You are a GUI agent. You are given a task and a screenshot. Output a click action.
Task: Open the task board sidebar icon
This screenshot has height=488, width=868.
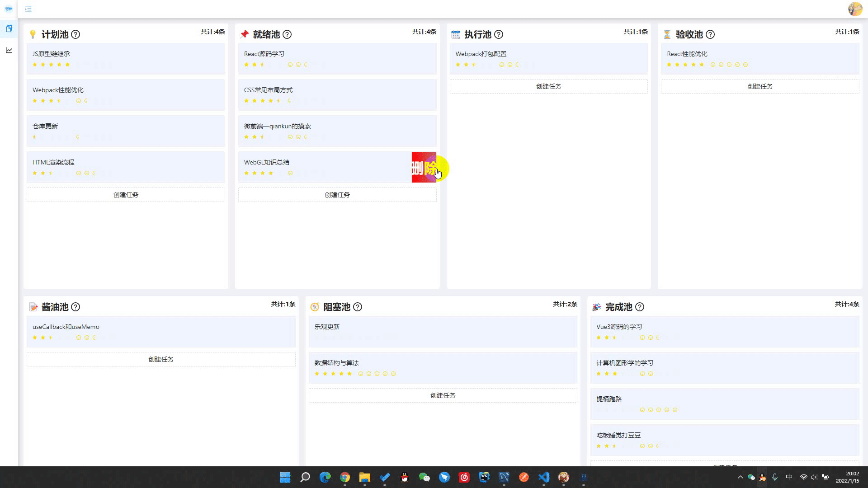(9, 28)
